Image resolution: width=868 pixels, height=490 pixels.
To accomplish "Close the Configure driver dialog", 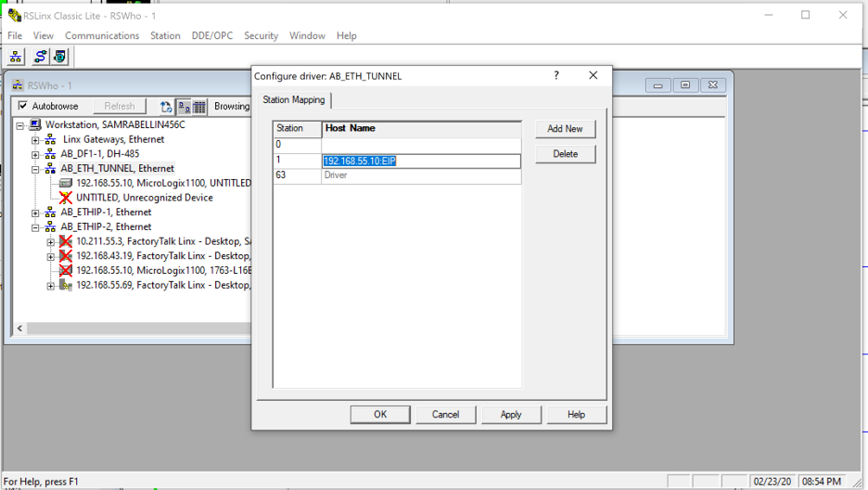I will click(593, 75).
